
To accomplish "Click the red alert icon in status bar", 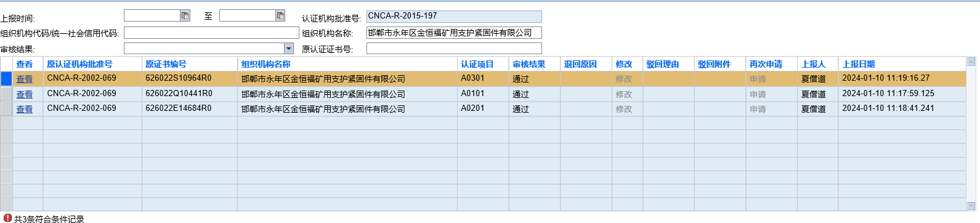I will (7, 218).
